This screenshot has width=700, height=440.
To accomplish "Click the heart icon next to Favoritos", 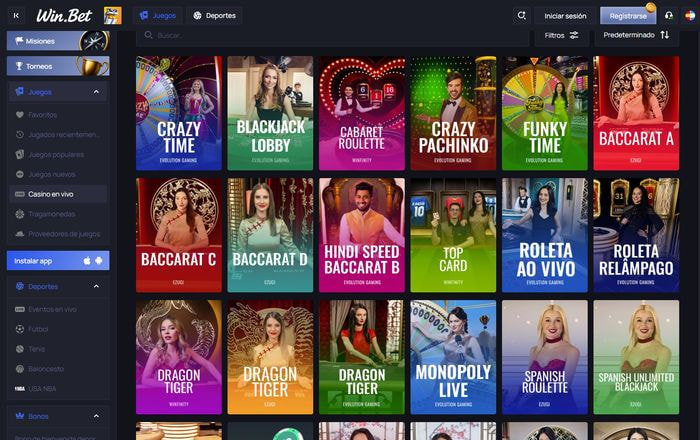I will 20,115.
